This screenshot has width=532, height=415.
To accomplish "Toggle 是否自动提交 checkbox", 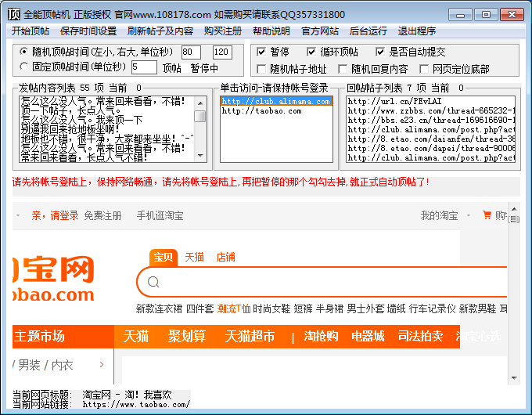I will tap(380, 52).
